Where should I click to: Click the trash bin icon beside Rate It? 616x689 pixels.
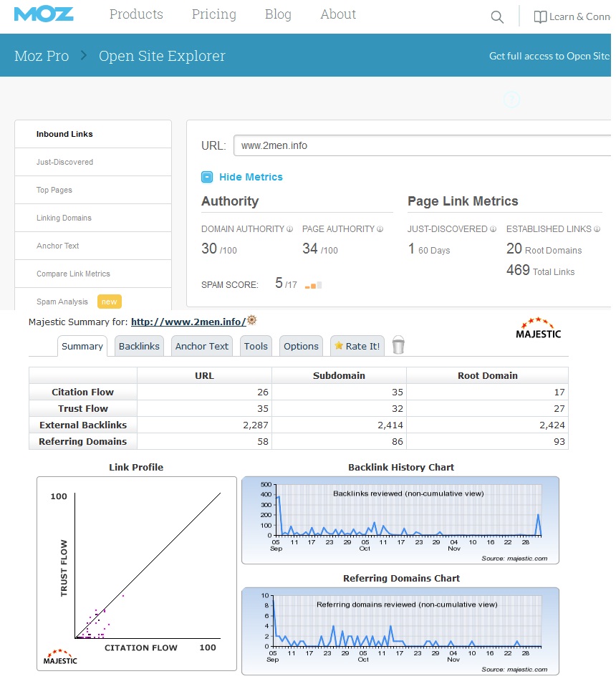[398, 346]
